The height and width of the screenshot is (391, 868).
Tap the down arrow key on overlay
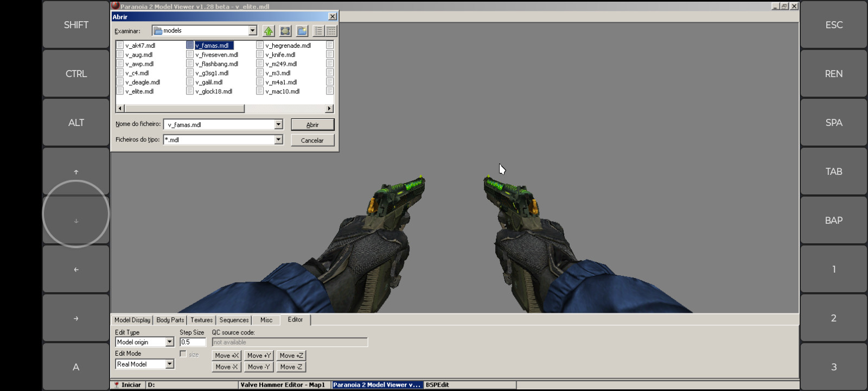[76, 220]
